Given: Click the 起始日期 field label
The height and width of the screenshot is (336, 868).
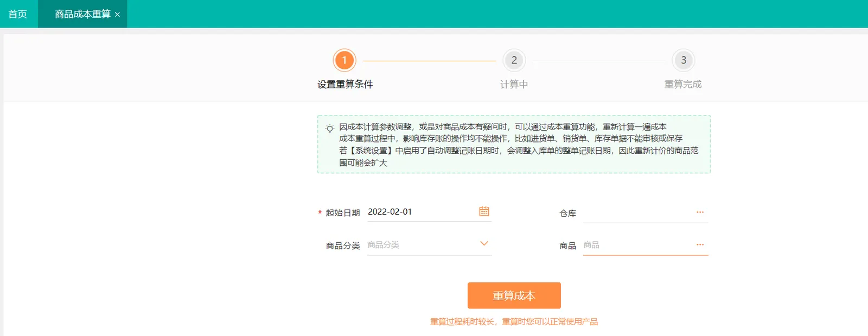Looking at the screenshot, I should click(343, 213).
